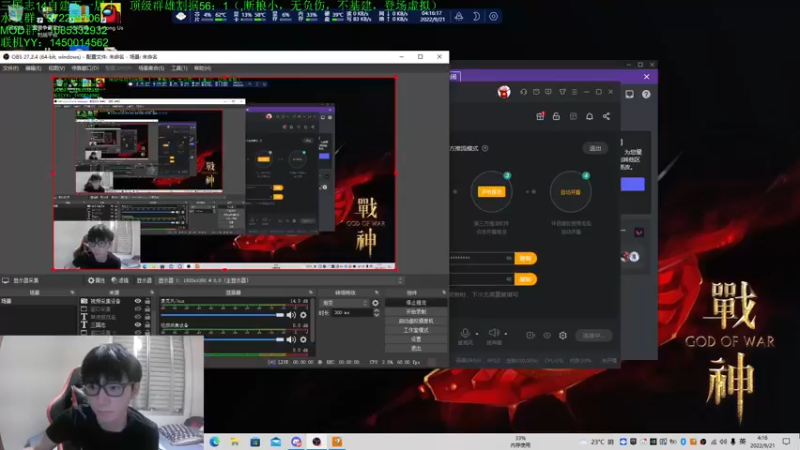
Task: Toggle visibility of the second source row
Action: [138, 309]
